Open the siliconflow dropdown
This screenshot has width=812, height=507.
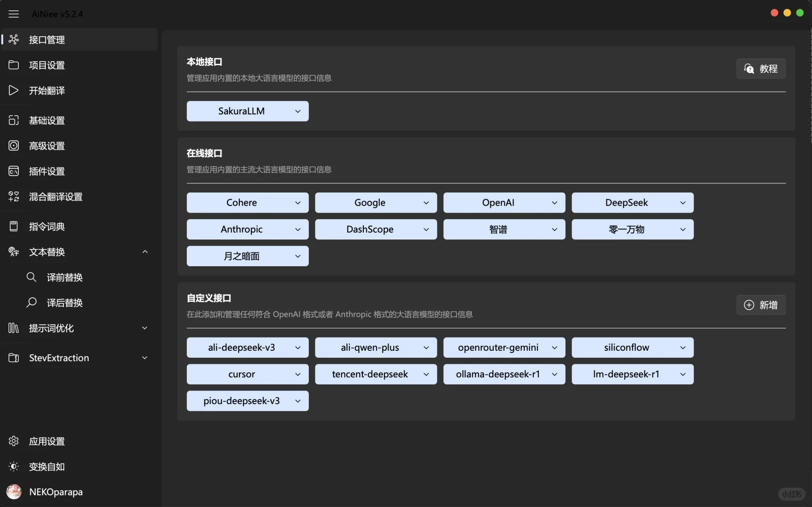point(632,348)
